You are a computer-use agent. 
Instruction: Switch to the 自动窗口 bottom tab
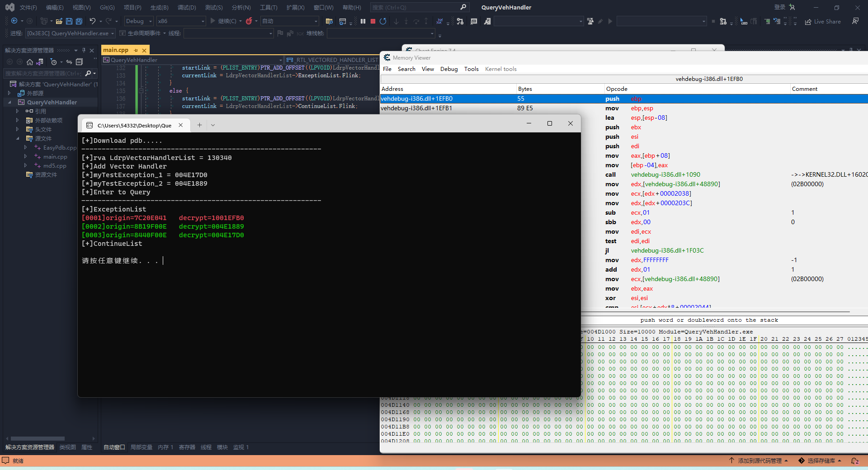(x=114, y=447)
